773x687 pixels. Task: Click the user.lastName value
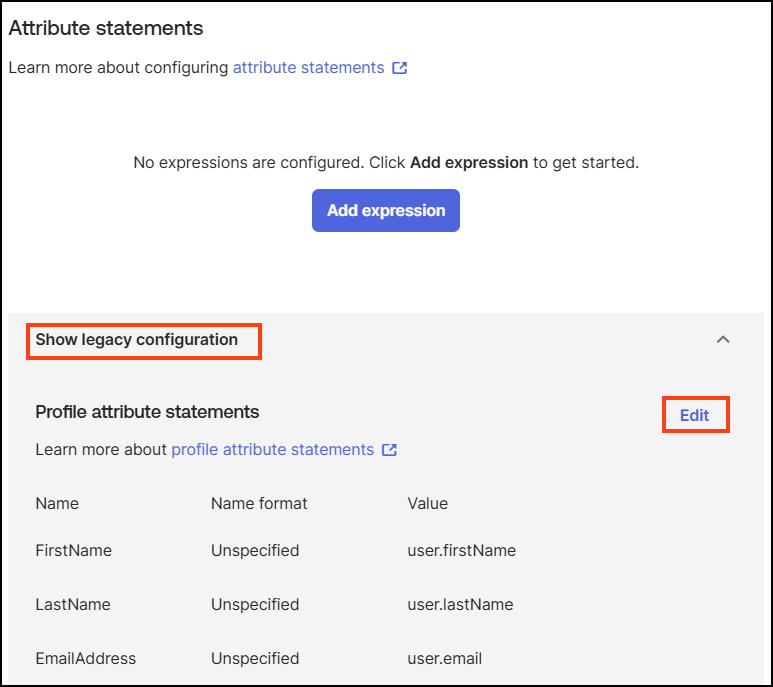(x=460, y=604)
